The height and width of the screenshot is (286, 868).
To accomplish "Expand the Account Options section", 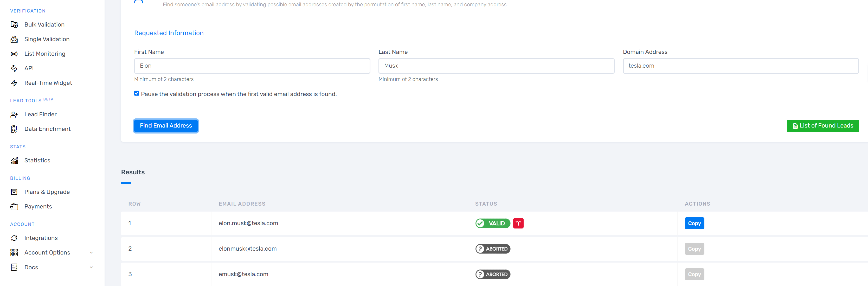I will click(x=91, y=252).
